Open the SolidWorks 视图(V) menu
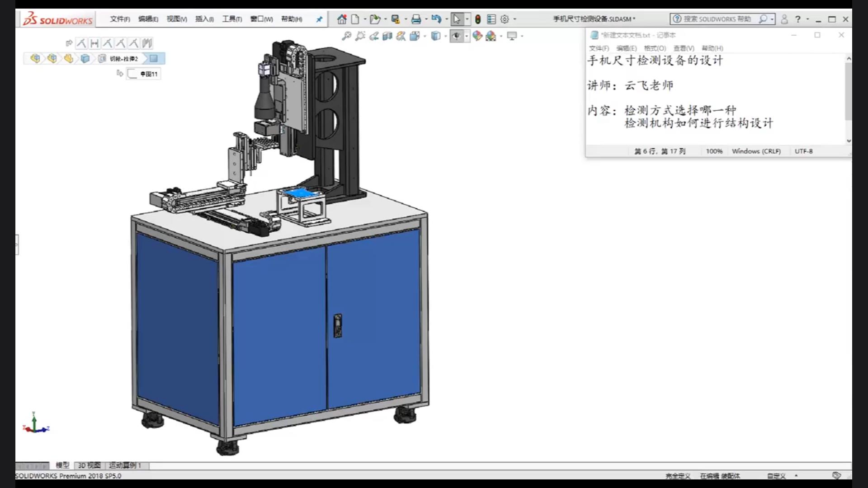The height and width of the screenshot is (488, 868). click(x=177, y=19)
